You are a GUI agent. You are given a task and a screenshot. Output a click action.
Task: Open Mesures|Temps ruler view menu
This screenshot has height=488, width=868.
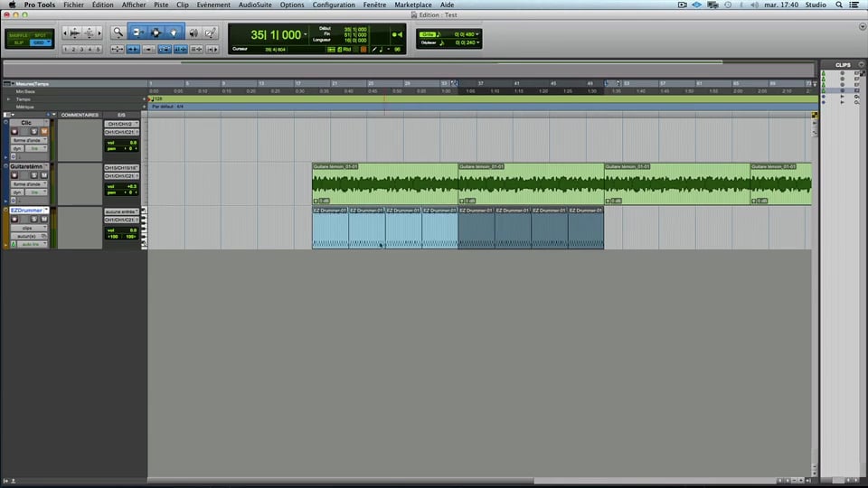[x=8, y=83]
